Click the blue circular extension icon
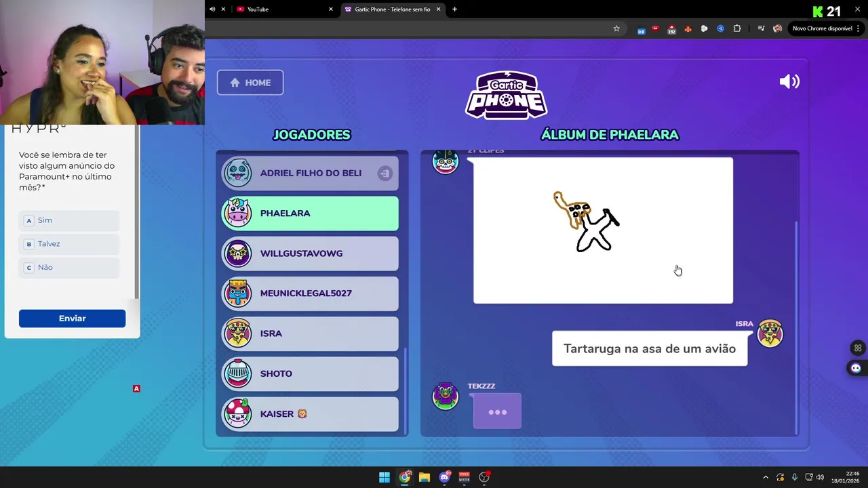Viewport: 868px width, 488px height. [x=720, y=28]
